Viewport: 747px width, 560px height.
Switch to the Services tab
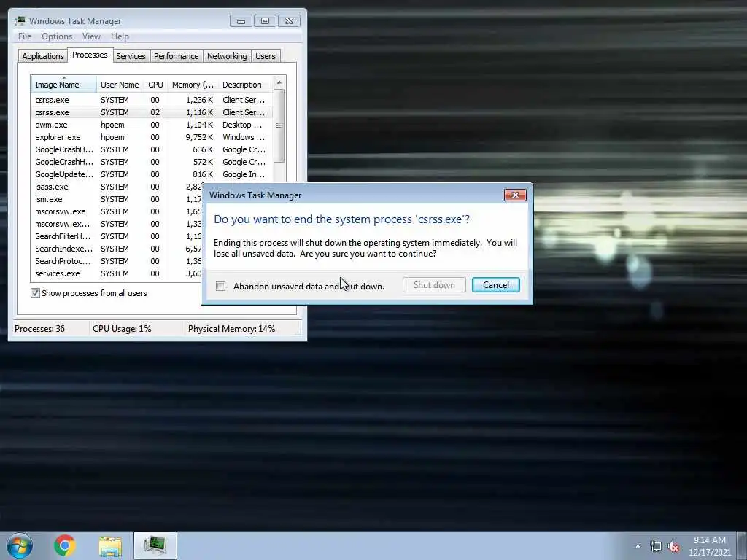(x=131, y=56)
